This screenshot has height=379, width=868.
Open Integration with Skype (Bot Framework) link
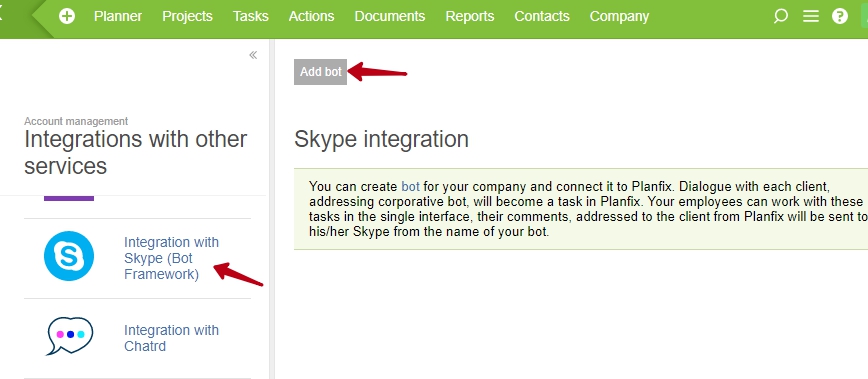pos(172,258)
